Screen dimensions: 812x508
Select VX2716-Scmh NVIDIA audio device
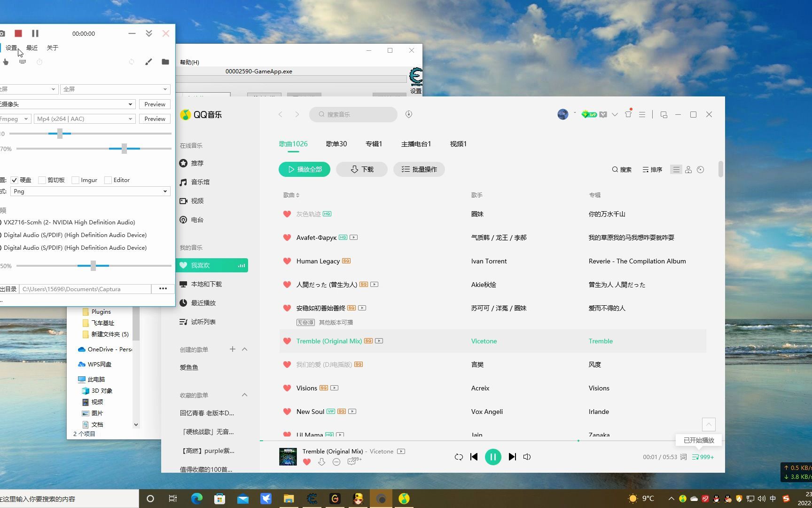click(x=69, y=222)
